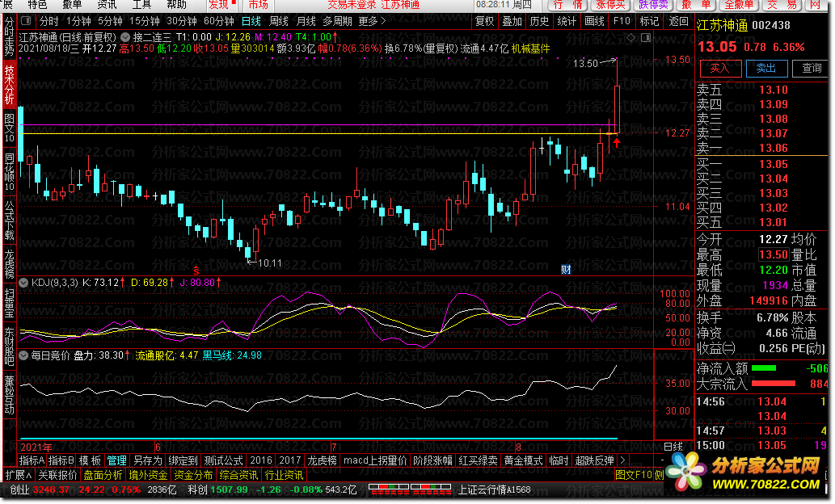Select the 周线 weekly chart tab

point(279,21)
